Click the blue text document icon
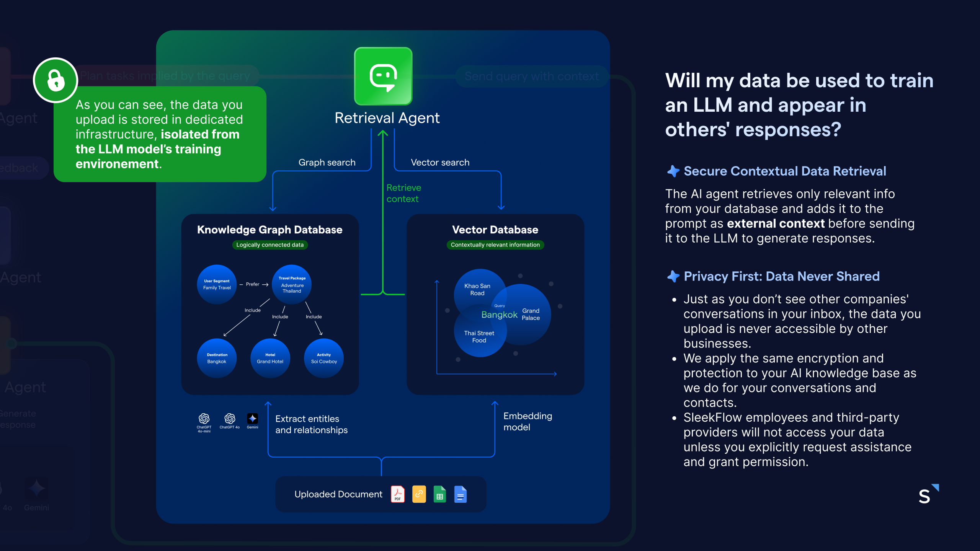Viewport: 980px width, 551px height. pos(461,494)
